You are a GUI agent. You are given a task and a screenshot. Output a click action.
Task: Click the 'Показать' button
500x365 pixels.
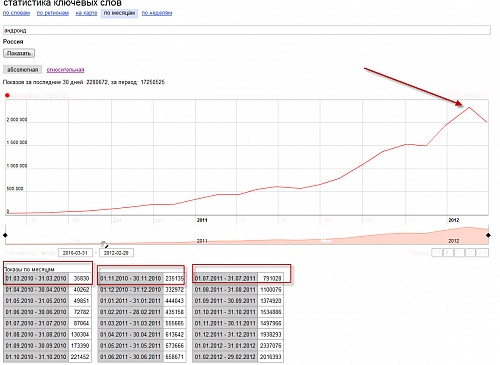(19, 53)
